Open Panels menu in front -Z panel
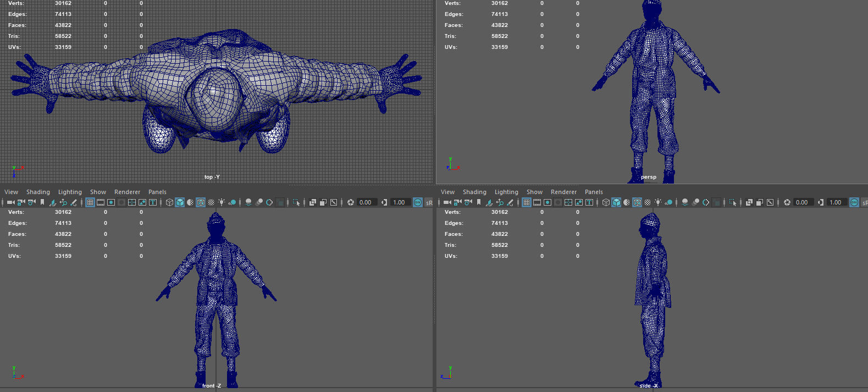The height and width of the screenshot is (392, 868). [157, 192]
